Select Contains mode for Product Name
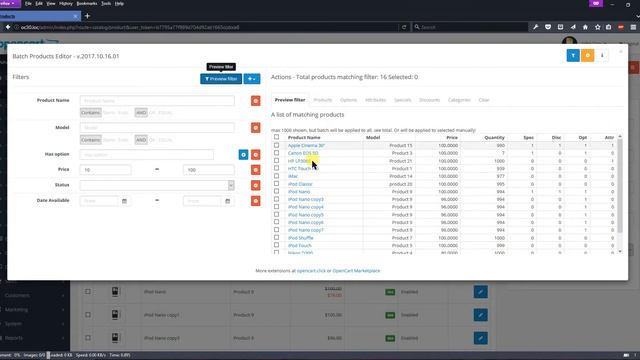The height and width of the screenshot is (360, 640). click(91, 113)
